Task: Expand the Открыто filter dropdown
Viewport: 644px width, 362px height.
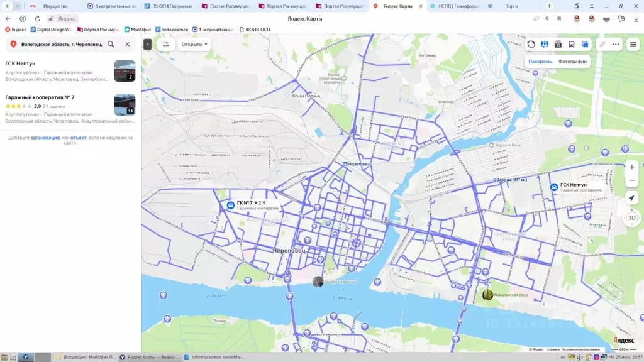Action: [x=194, y=45]
